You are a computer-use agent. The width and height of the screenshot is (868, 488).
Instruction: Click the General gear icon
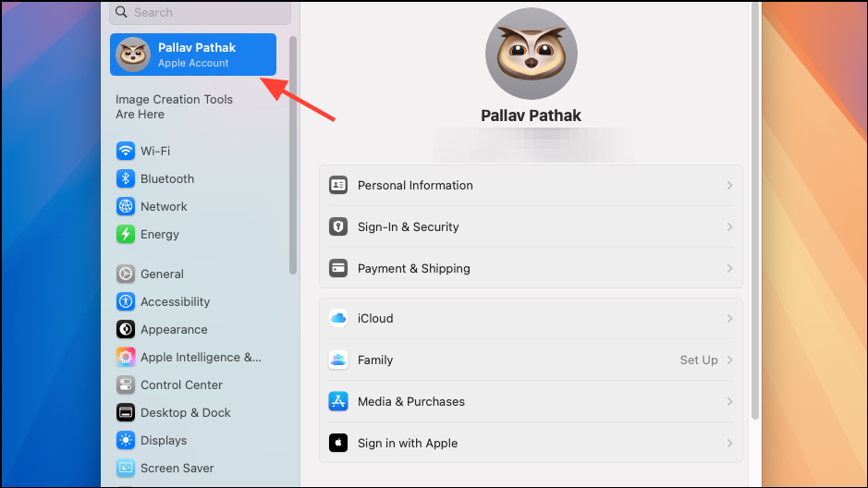[x=126, y=274]
